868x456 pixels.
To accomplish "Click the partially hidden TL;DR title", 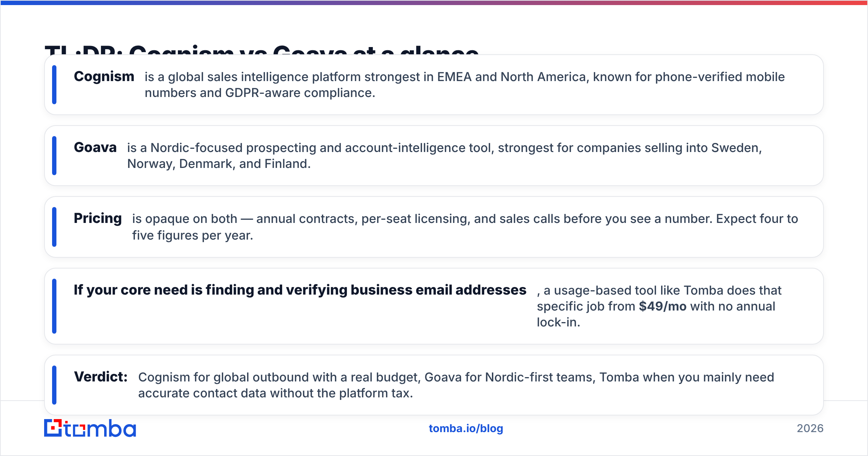I will 261,50.
